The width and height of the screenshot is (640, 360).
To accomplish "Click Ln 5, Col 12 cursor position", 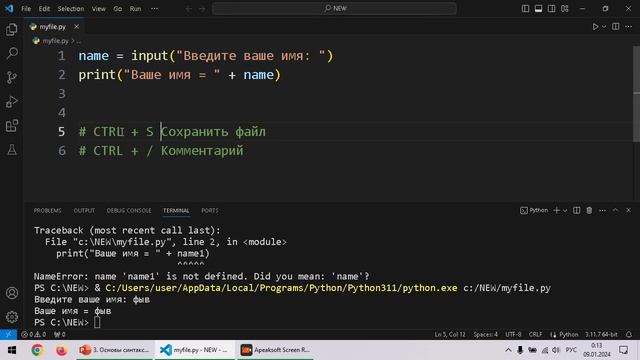I will click(x=450, y=334).
